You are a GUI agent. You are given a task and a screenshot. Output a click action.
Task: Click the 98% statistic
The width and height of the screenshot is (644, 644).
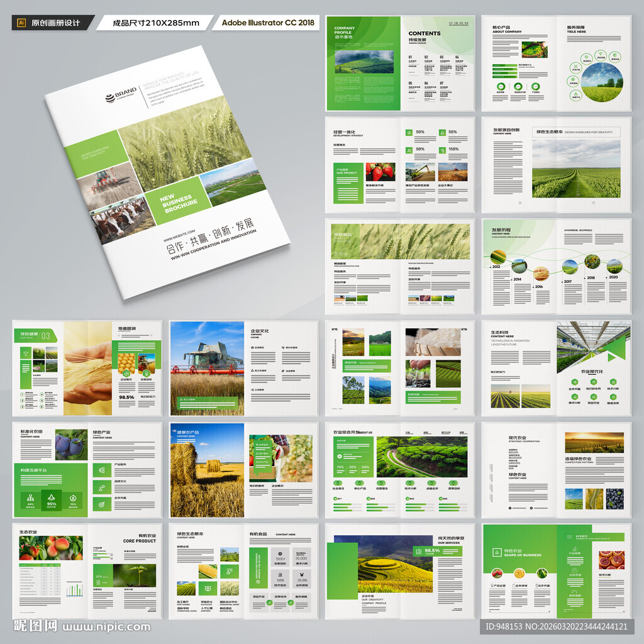(x=419, y=149)
